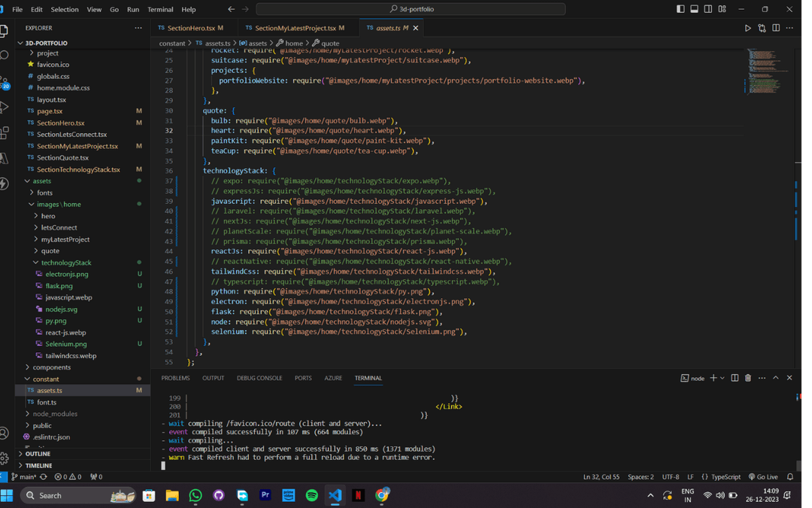Split the editor to the right
Screen dimensions: 812x508
tap(776, 28)
